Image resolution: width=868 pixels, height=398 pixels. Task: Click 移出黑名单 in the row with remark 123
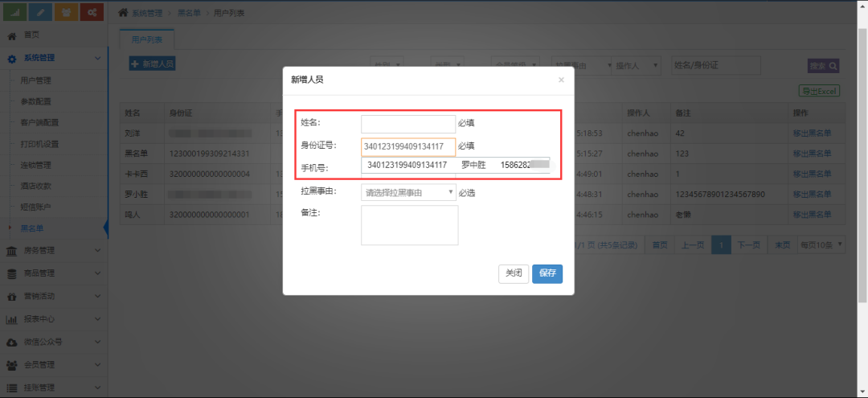[x=812, y=154]
